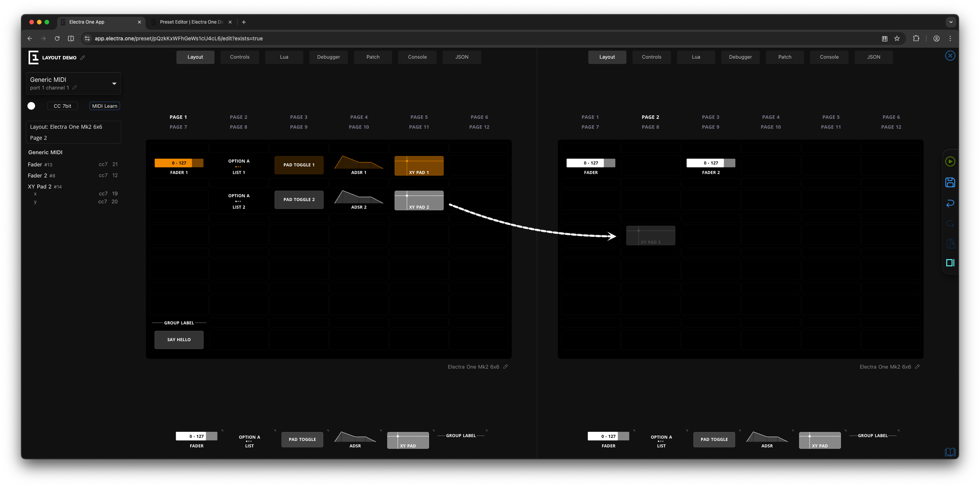Open the CC 7bit message type selector

[x=62, y=106]
